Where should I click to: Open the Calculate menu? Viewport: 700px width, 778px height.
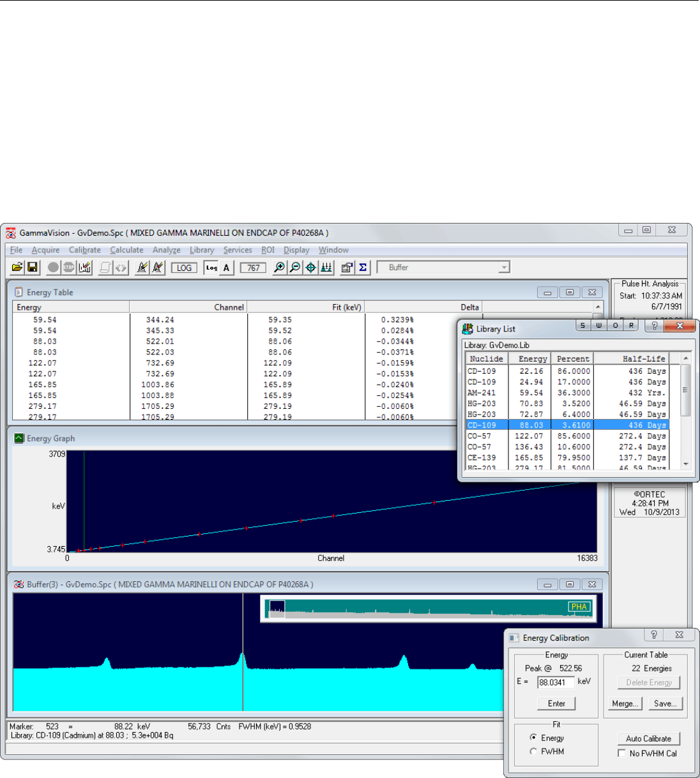(126, 250)
